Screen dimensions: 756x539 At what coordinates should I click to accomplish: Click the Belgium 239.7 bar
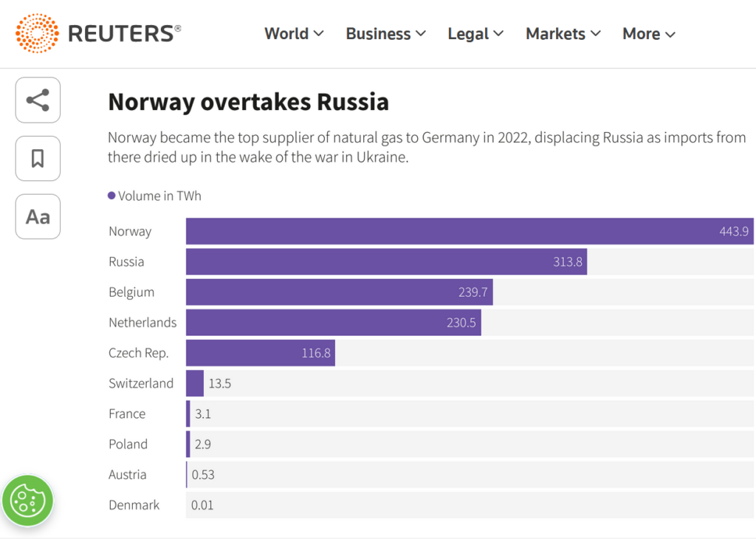click(340, 292)
